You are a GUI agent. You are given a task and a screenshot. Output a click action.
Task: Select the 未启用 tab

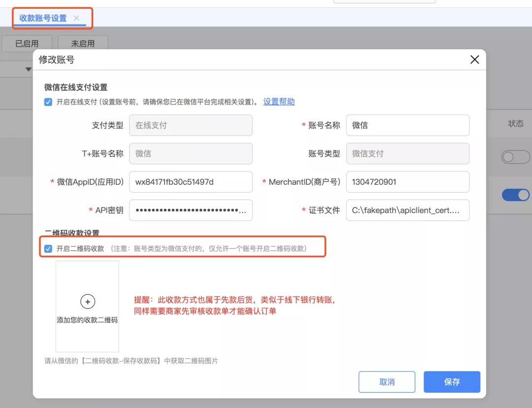pyautogui.click(x=83, y=43)
